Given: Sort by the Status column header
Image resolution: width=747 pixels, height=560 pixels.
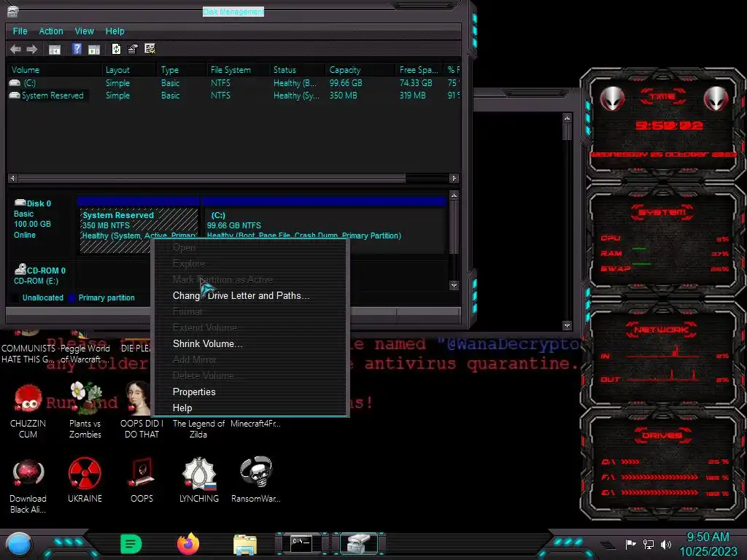Looking at the screenshot, I should [x=298, y=70].
